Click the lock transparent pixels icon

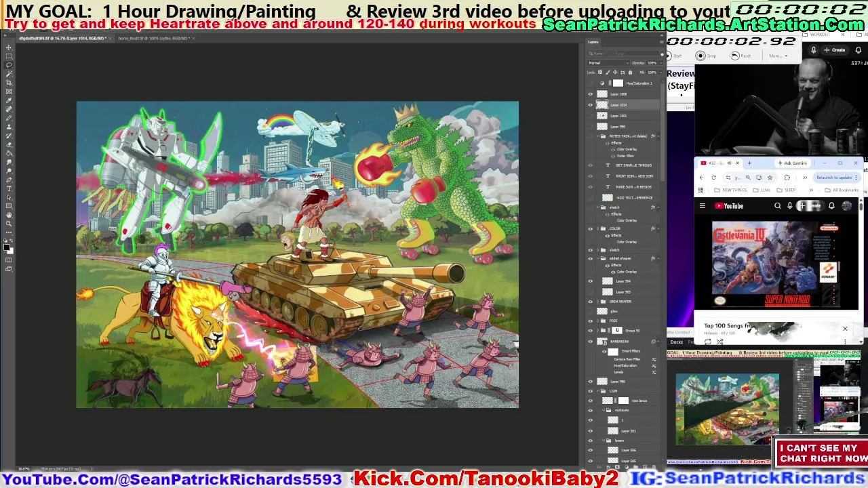[600, 72]
